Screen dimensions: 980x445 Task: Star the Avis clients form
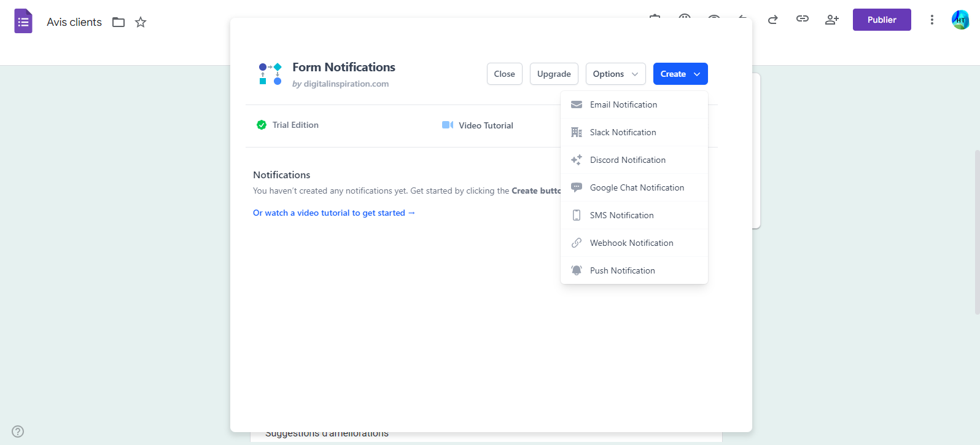pos(141,22)
